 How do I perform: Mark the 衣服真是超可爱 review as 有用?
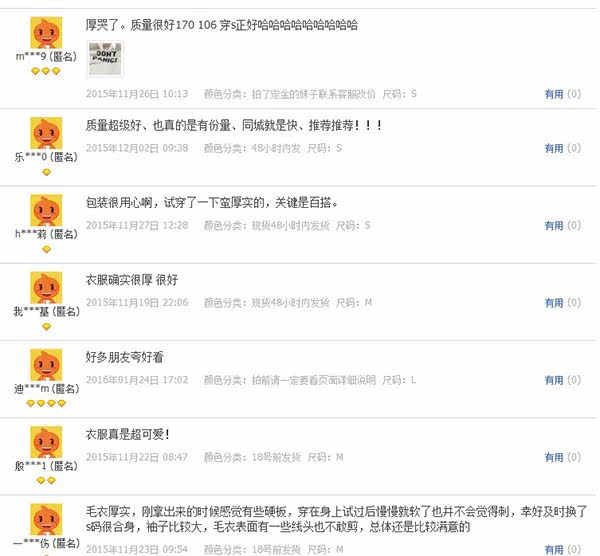(554, 457)
